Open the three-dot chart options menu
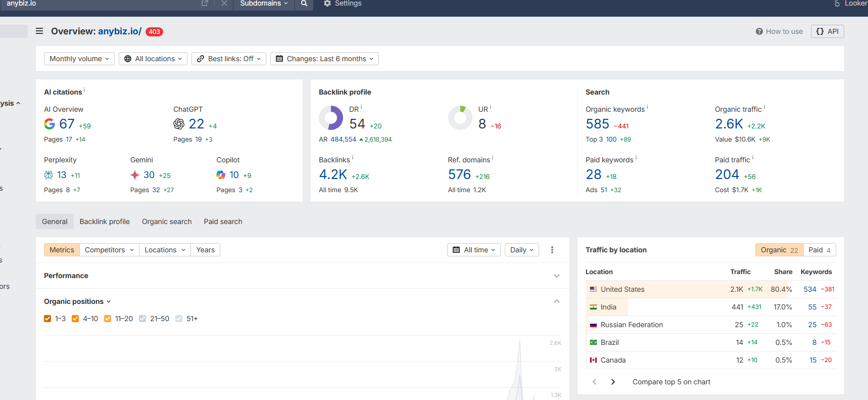868x400 pixels. click(552, 250)
